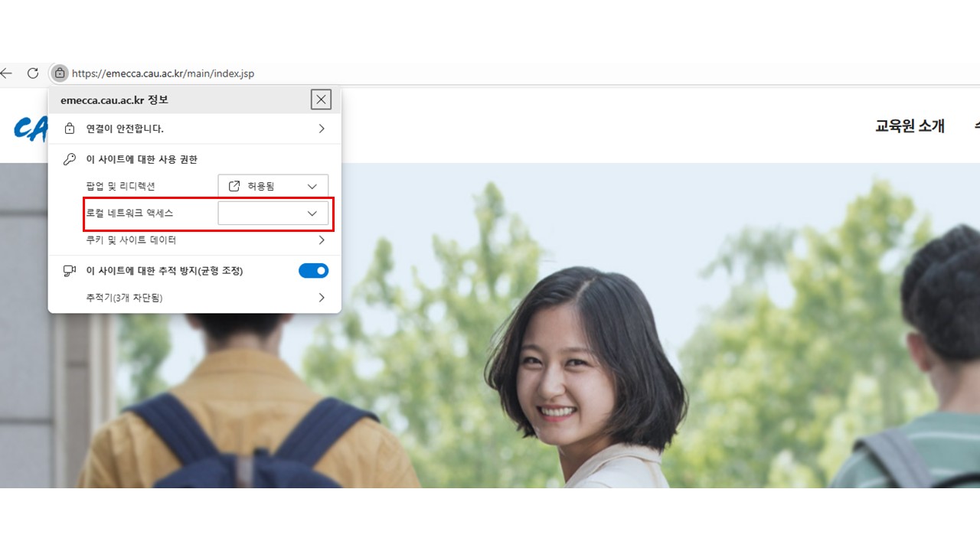Open the 로컬 네트워크 액세스 dropdown
This screenshot has height=551, width=980.
pos(273,214)
